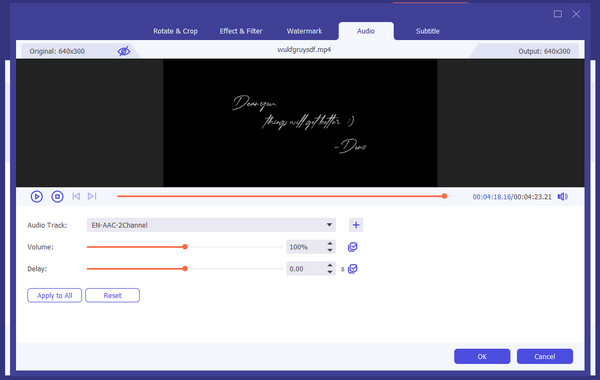Click the Original: 640x300 label
Image resolution: width=600 pixels, height=380 pixels.
coord(57,51)
